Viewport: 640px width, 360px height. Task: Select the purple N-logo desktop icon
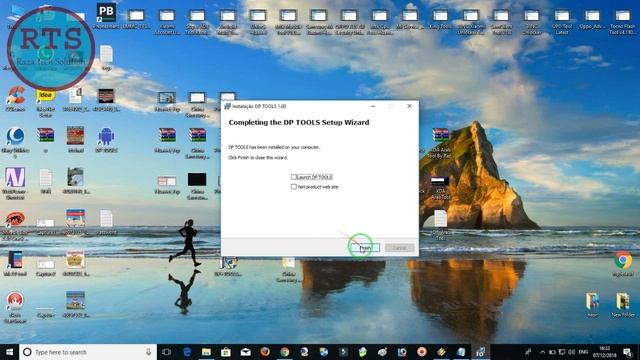click(x=15, y=183)
